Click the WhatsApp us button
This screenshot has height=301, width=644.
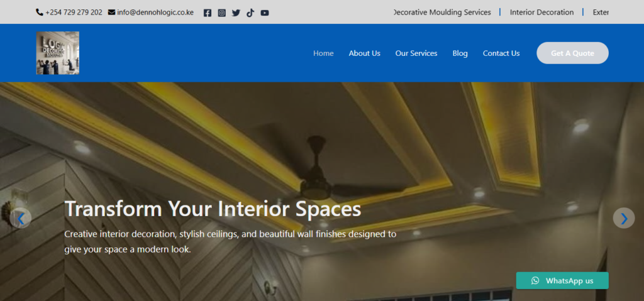(562, 280)
